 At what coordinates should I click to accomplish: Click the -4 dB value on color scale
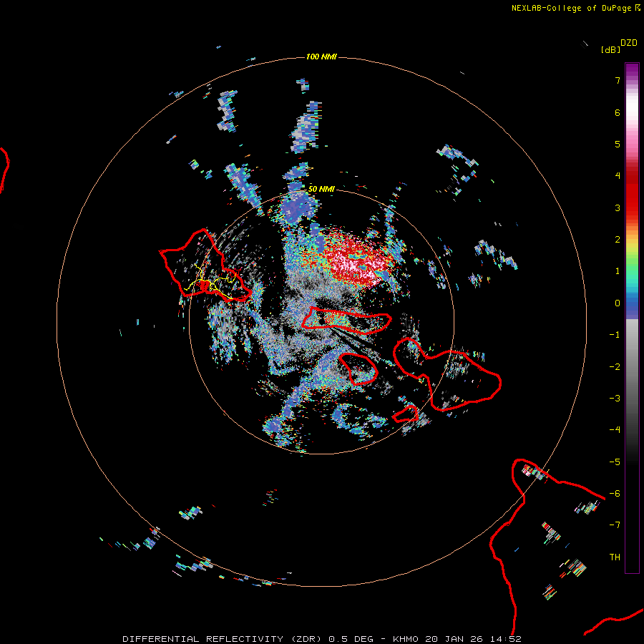pyautogui.click(x=615, y=430)
